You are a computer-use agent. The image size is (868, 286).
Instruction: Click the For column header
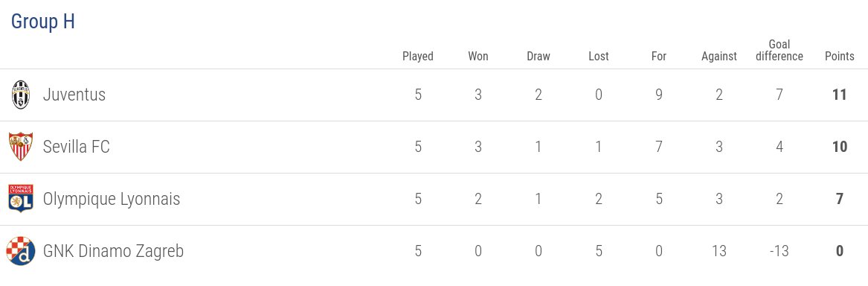click(x=659, y=56)
